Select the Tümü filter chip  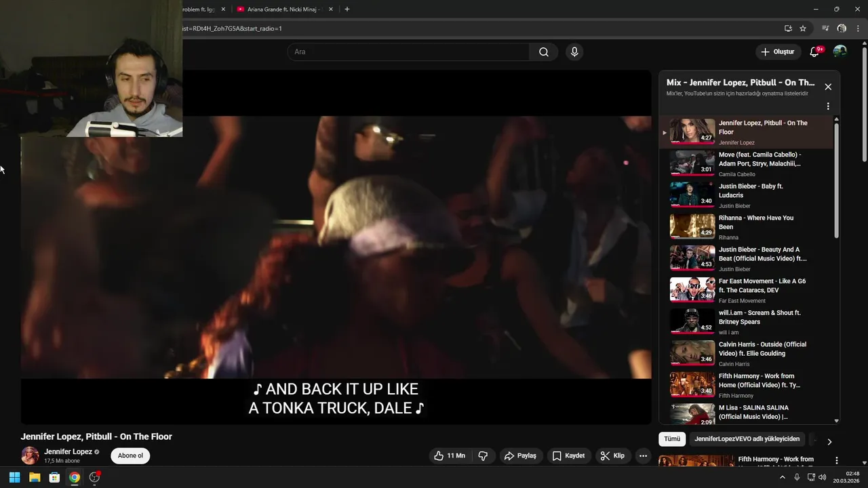tap(672, 439)
